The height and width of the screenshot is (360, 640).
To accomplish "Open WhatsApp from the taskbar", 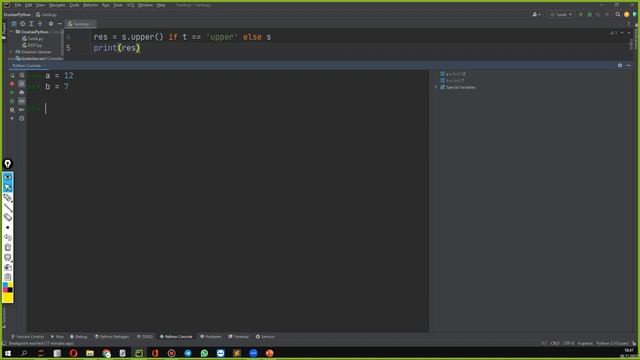I will point(204,353).
